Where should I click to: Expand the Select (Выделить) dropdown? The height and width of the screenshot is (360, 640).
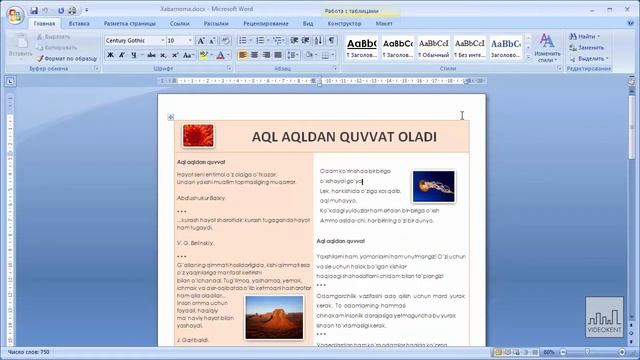[x=607, y=59]
